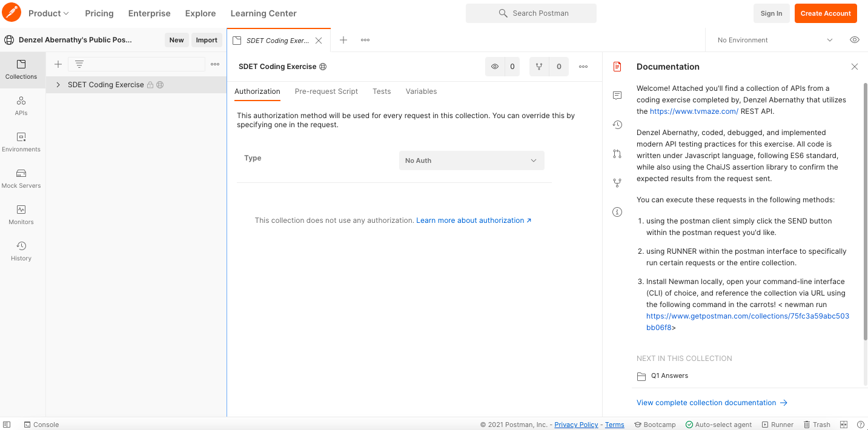
Task: Open Learn more about authorization link
Action: (x=474, y=220)
